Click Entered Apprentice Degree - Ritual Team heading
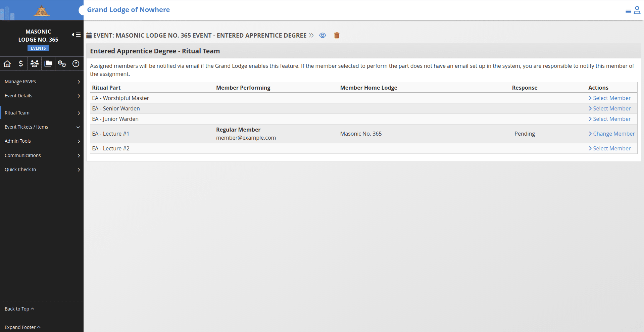The image size is (644, 332). [x=155, y=51]
